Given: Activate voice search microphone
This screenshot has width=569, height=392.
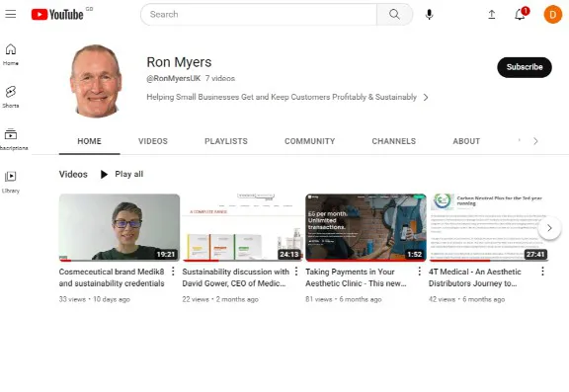Looking at the screenshot, I should click(429, 15).
